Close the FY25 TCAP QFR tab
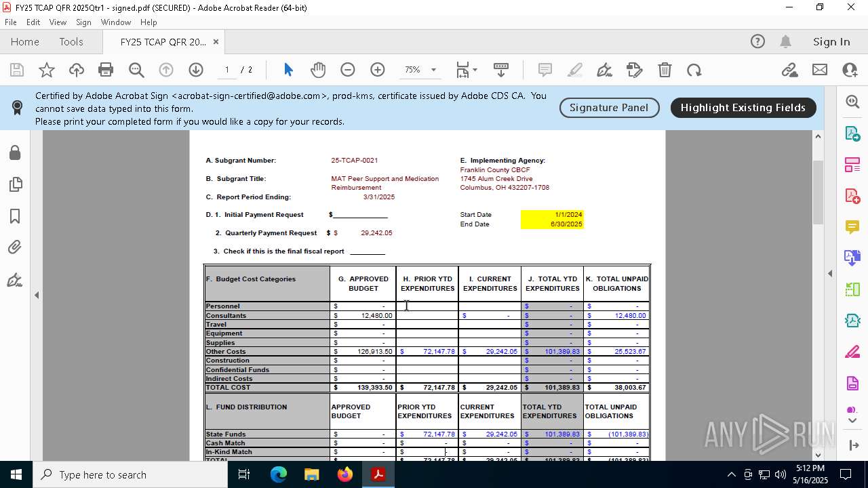The width and height of the screenshot is (868, 488). (x=216, y=41)
